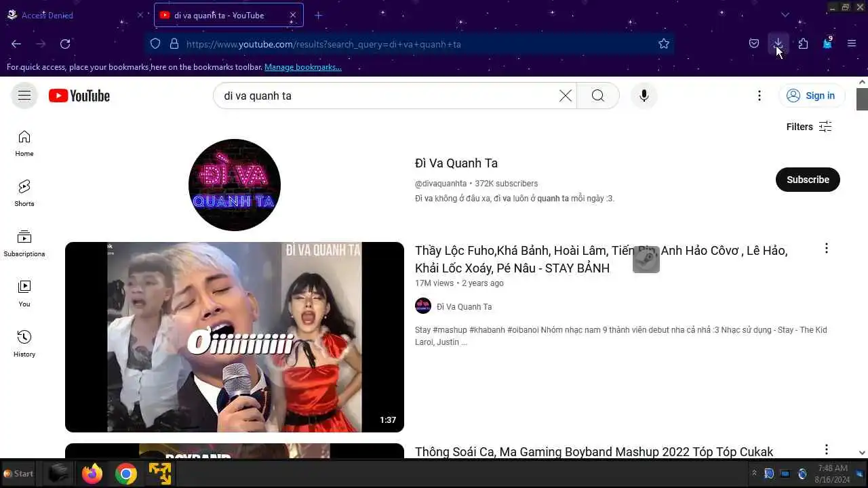This screenshot has width=868, height=488.
Task: Open the search Filters
Action: click(809, 127)
